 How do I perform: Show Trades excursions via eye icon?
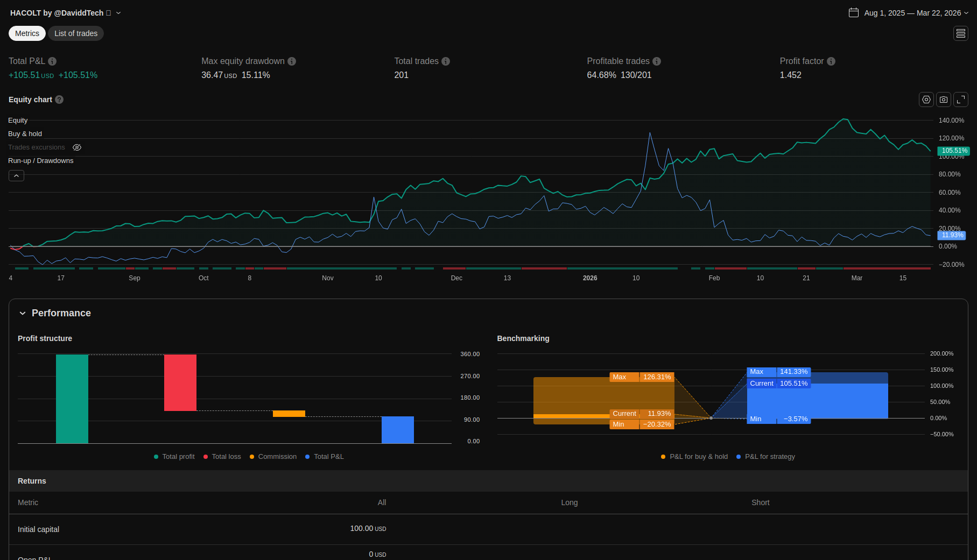tap(77, 147)
